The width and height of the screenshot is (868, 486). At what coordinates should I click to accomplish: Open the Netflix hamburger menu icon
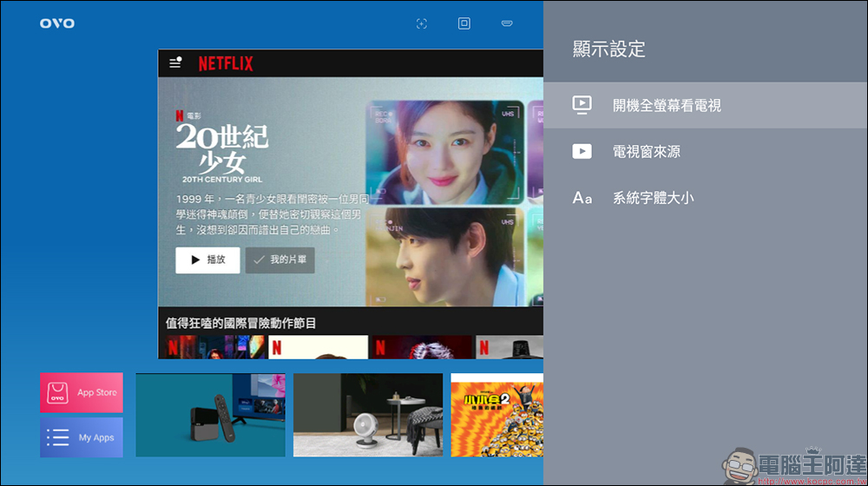click(175, 62)
